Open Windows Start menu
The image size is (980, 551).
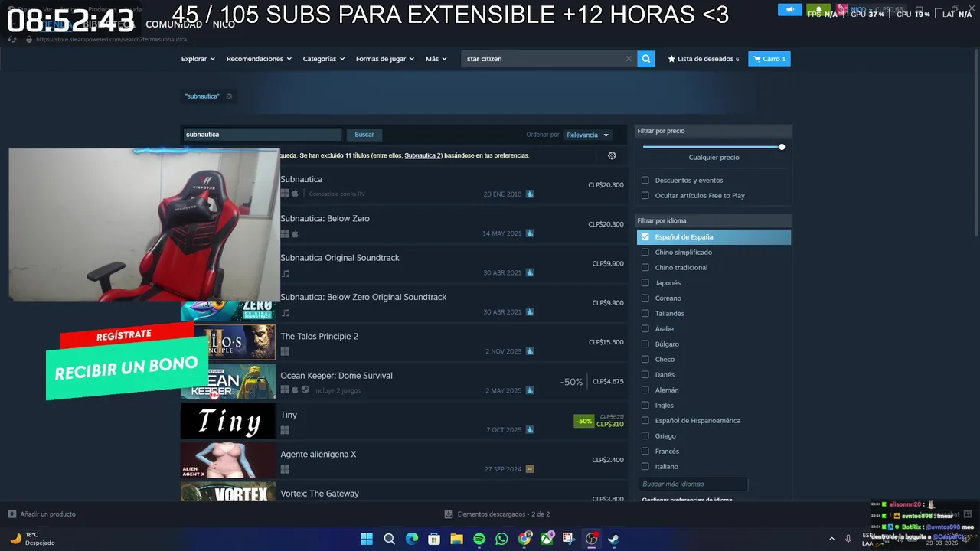367,539
